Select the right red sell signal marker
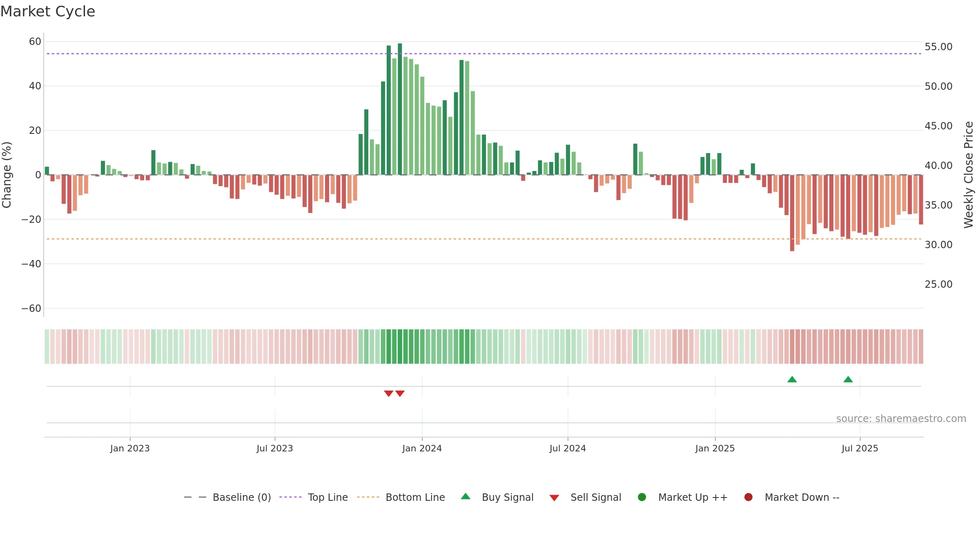Viewport: 980px width, 551px height. (x=400, y=393)
